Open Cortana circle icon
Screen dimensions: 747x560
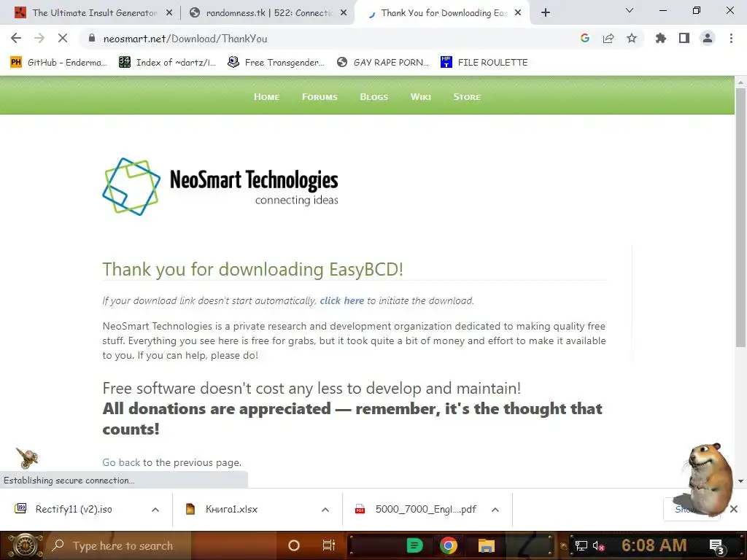294,545
